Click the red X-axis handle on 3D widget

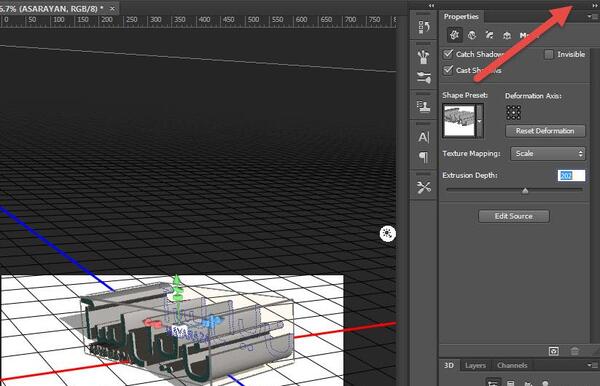pyautogui.click(x=152, y=324)
